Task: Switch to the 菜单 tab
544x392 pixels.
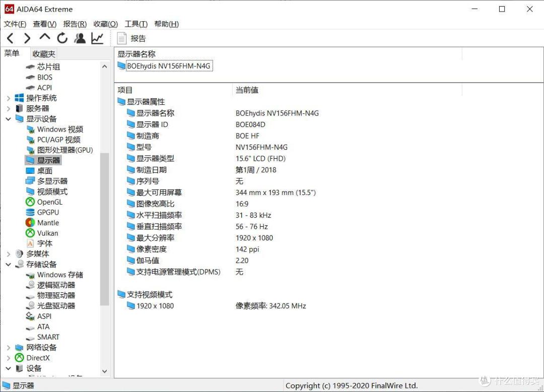Action: click(x=12, y=53)
